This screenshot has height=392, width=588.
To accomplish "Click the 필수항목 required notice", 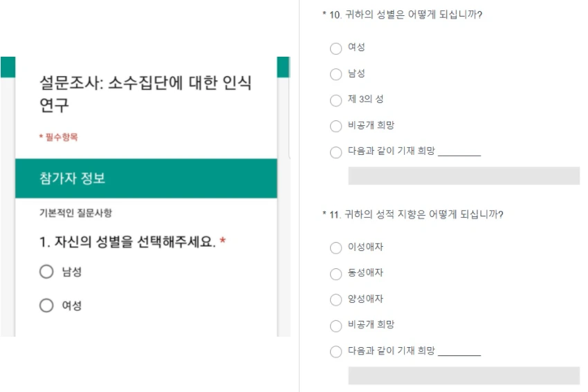I will pyautogui.click(x=59, y=137).
